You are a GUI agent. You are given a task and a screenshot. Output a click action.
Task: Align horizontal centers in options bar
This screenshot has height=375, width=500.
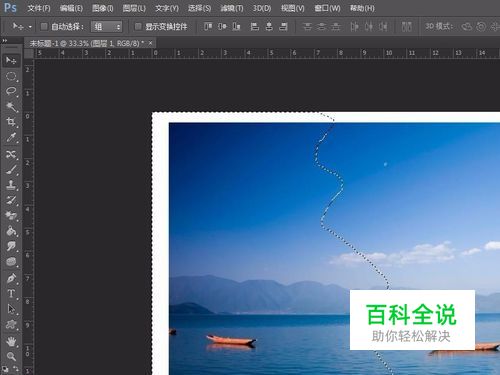pos(269,26)
